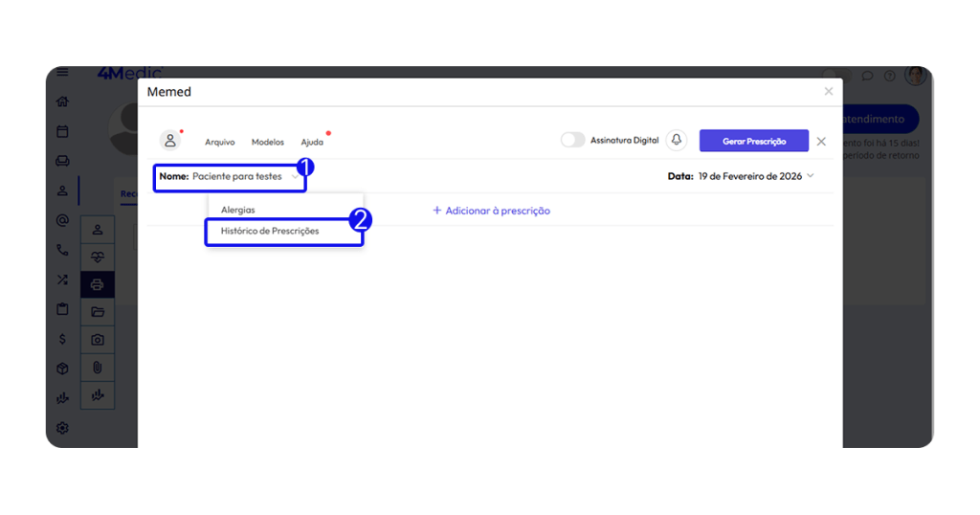
Task: Click the folder icon in patient submenu
Action: click(x=98, y=312)
